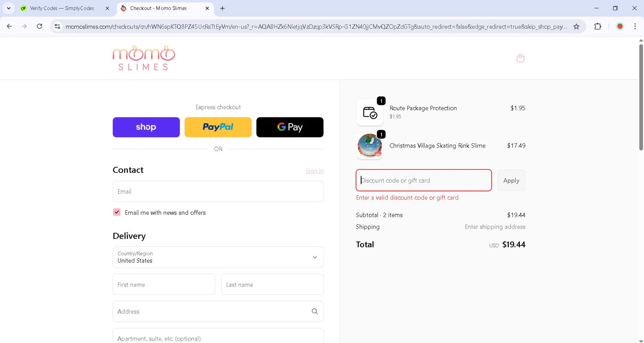Image resolution: width=644 pixels, height=343 pixels.
Task: Click the First name field
Action: point(164,284)
